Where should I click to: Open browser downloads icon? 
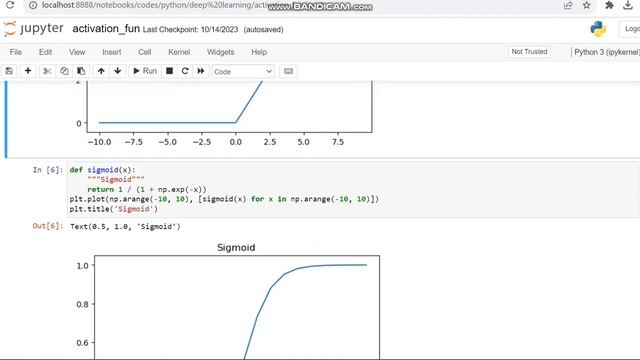[628, 5]
